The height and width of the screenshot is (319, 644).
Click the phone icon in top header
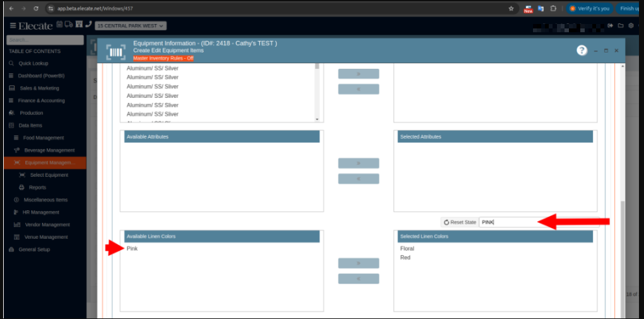click(88, 25)
